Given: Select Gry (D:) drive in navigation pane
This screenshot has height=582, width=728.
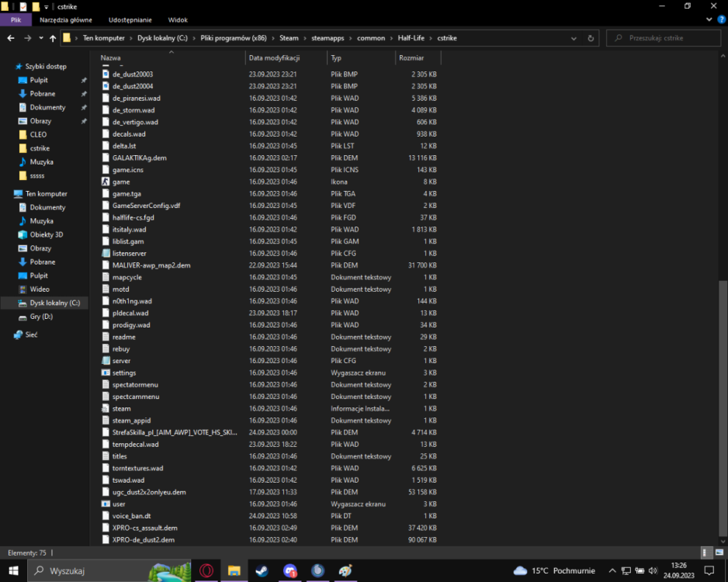Looking at the screenshot, I should point(40,317).
